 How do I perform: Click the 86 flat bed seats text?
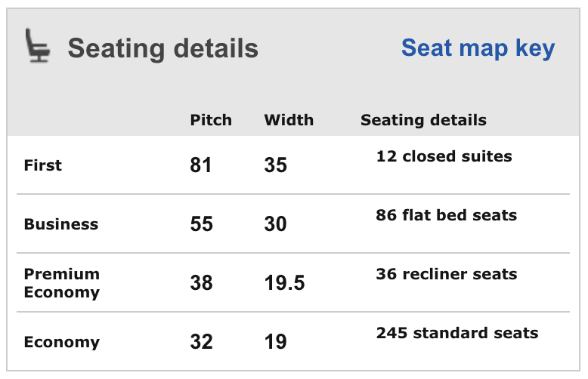point(446,215)
